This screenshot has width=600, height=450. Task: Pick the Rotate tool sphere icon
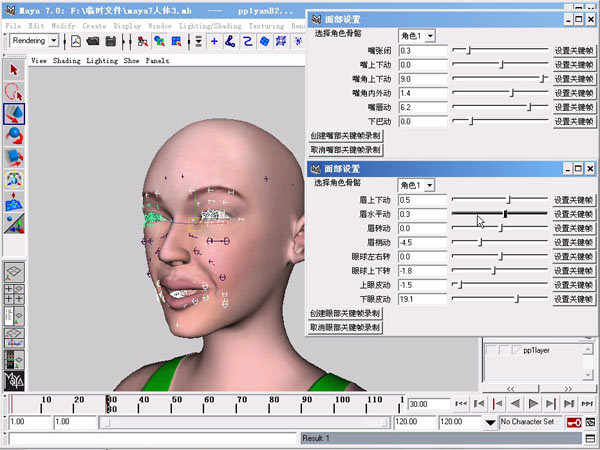[x=14, y=135]
